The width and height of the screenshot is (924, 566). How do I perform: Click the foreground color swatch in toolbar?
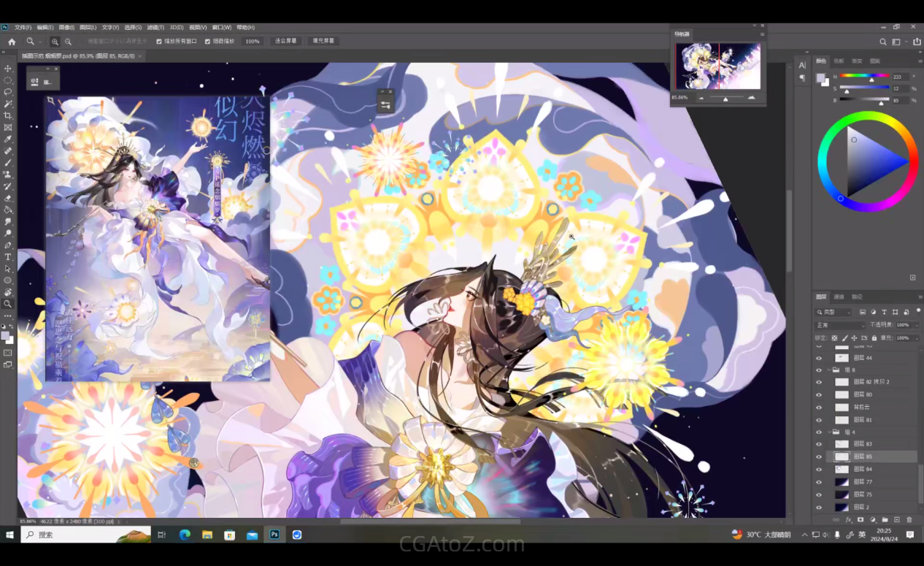6,335
